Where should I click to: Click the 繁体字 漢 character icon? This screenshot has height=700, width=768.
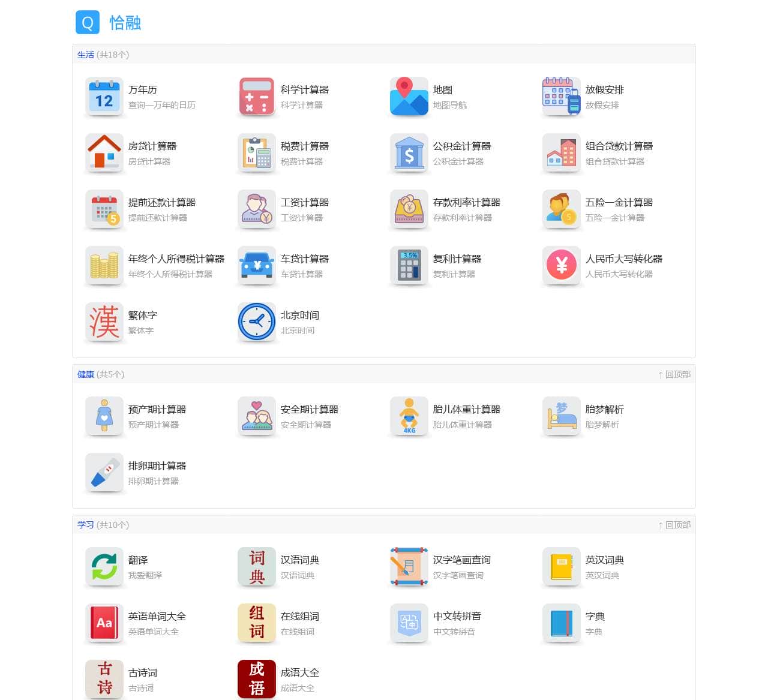[x=104, y=322]
